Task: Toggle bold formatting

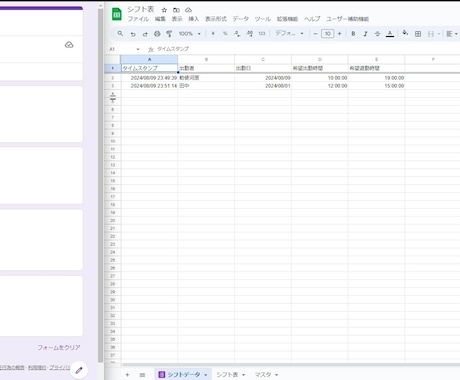Action: (x=353, y=34)
